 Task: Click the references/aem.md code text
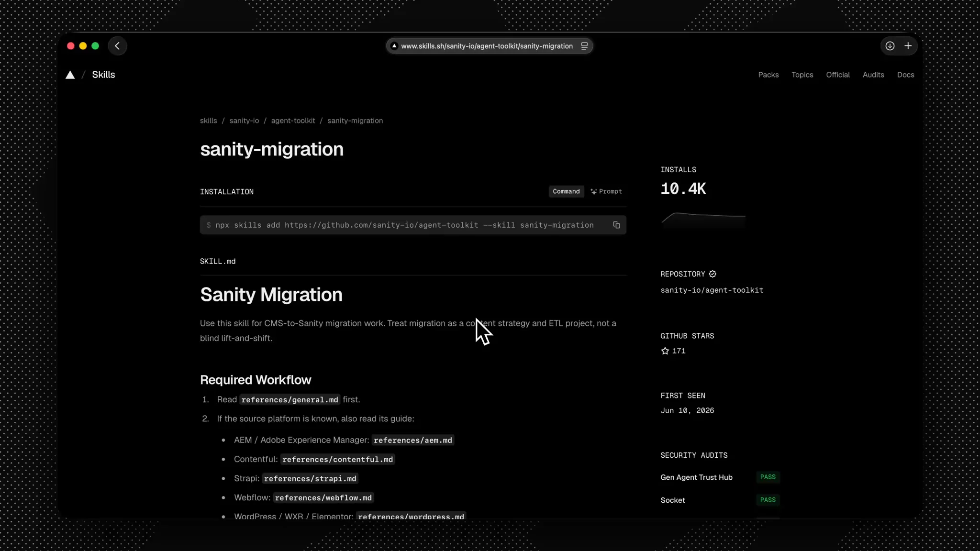coord(412,440)
